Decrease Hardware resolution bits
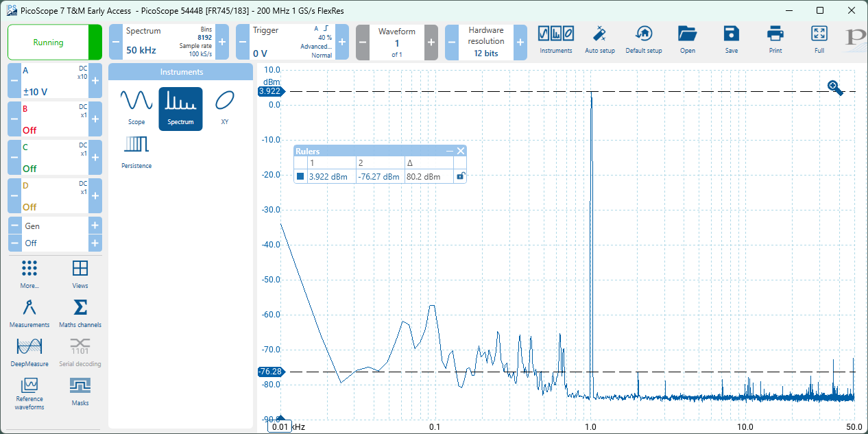This screenshot has width=868, height=434. tap(452, 43)
